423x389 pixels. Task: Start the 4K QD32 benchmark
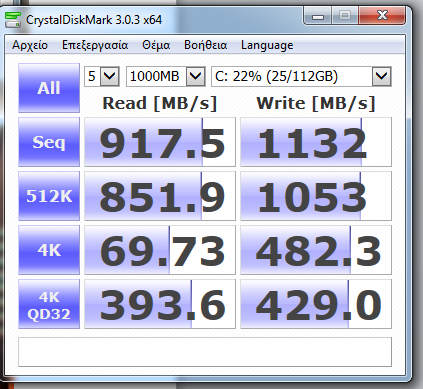coord(49,304)
